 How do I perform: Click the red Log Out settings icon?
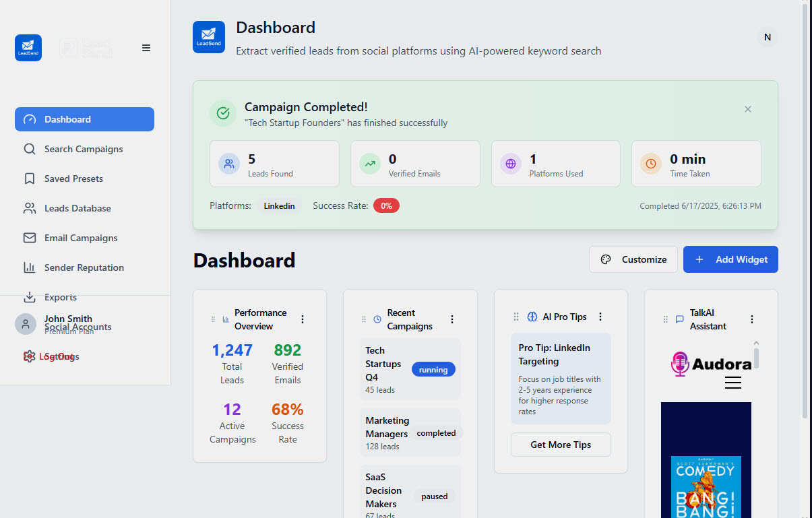(x=29, y=356)
